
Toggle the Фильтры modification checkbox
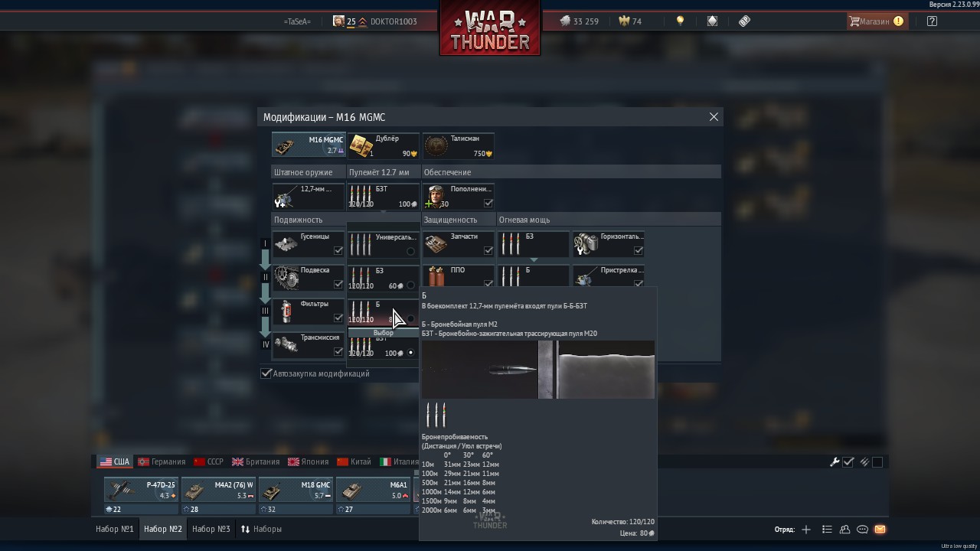coord(338,318)
